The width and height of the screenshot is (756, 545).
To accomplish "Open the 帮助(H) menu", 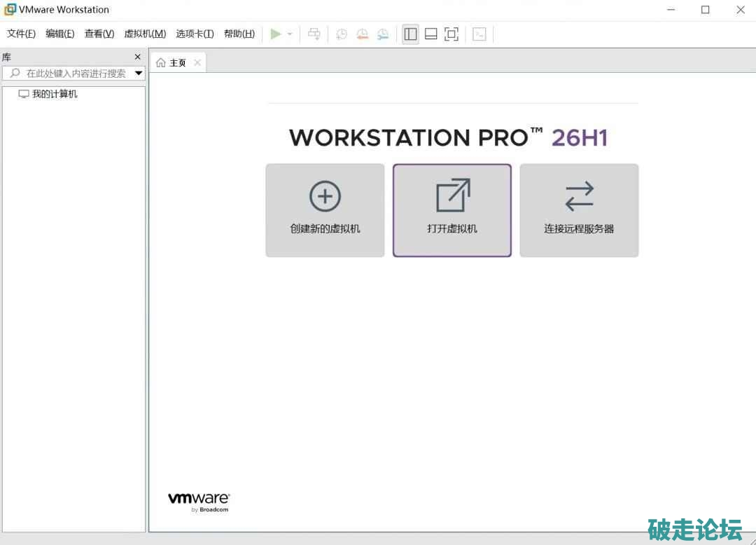I will 239,34.
